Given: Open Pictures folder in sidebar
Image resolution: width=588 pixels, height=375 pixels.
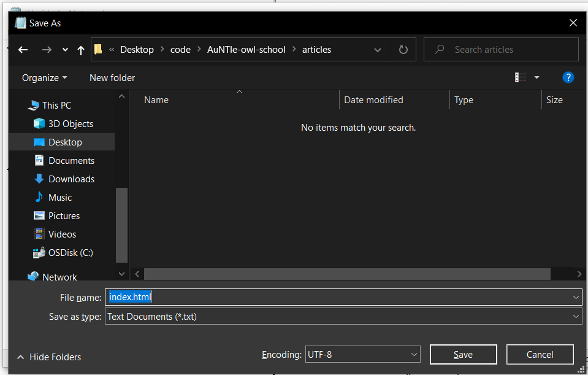Looking at the screenshot, I should pyautogui.click(x=64, y=216).
